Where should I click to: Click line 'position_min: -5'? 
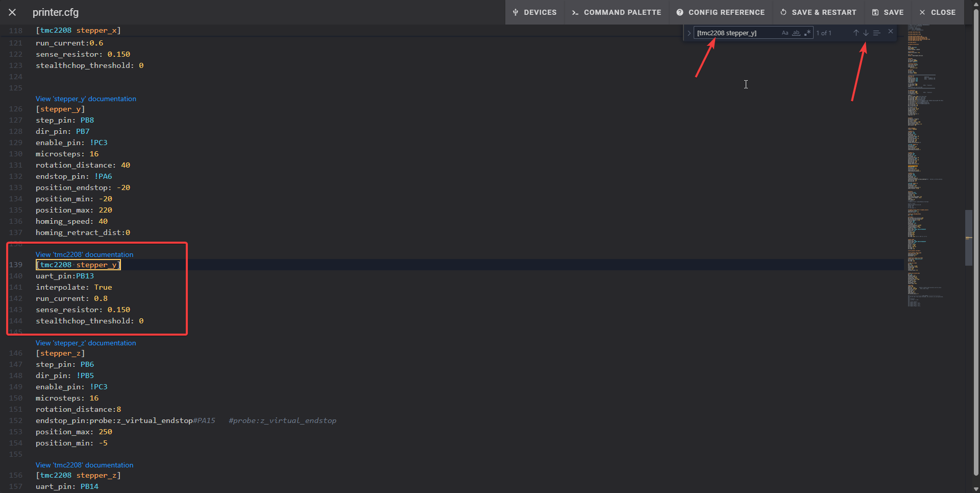(71, 443)
